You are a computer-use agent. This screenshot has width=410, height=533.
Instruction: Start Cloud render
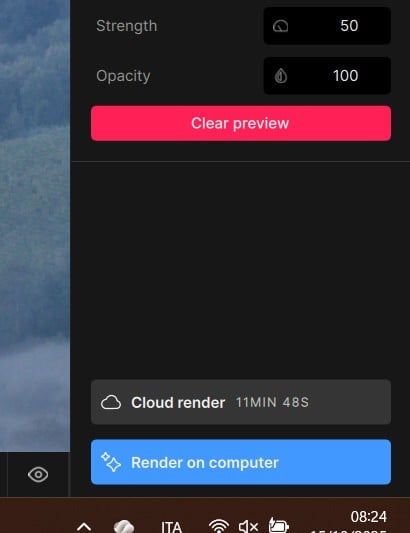241,402
